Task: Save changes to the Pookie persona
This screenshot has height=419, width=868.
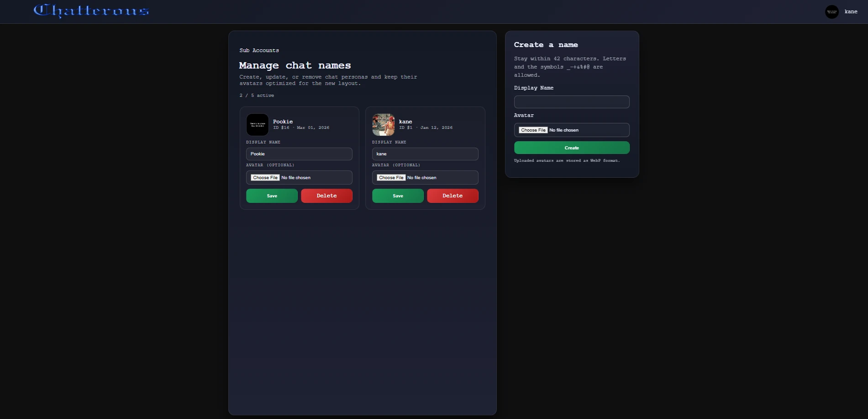Action: (x=271, y=196)
